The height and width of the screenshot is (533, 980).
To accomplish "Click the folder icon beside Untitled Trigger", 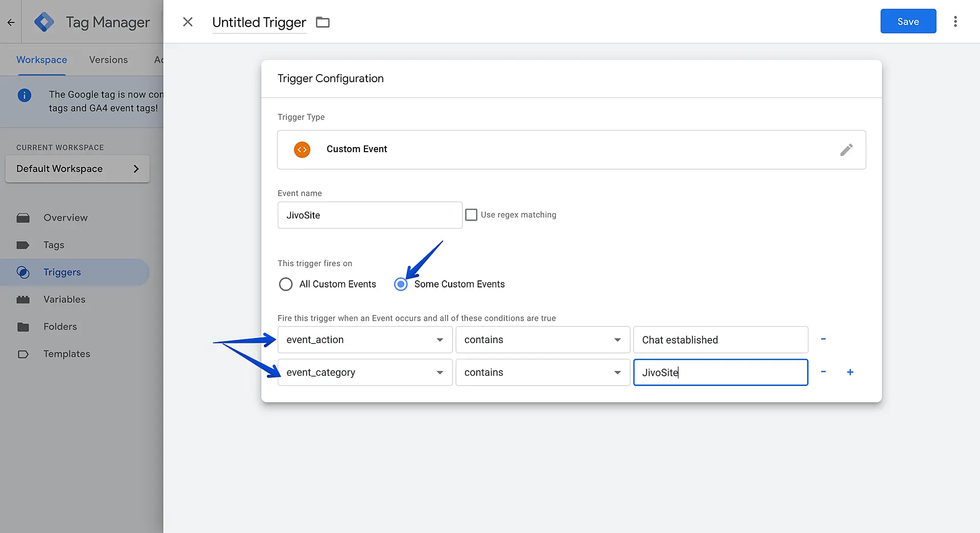I will pos(323,22).
